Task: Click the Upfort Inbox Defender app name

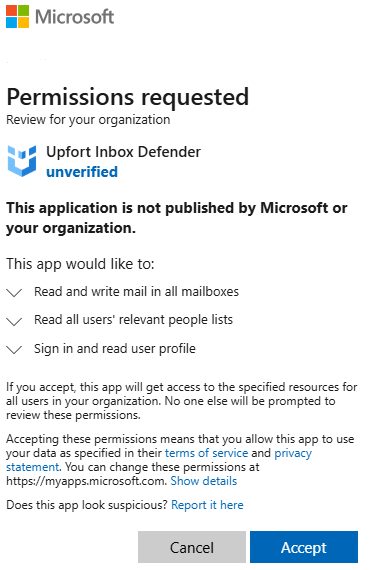Action: 123,152
